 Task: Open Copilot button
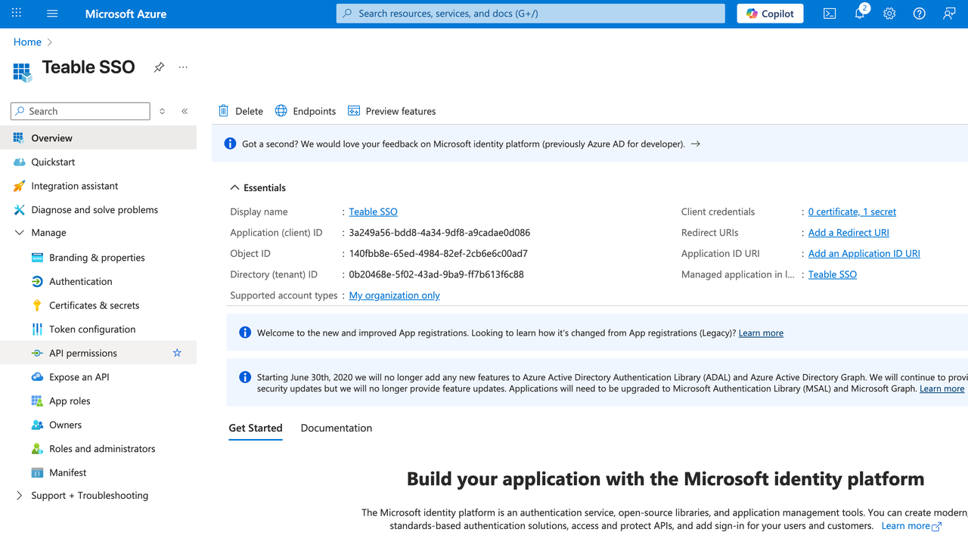coord(770,14)
